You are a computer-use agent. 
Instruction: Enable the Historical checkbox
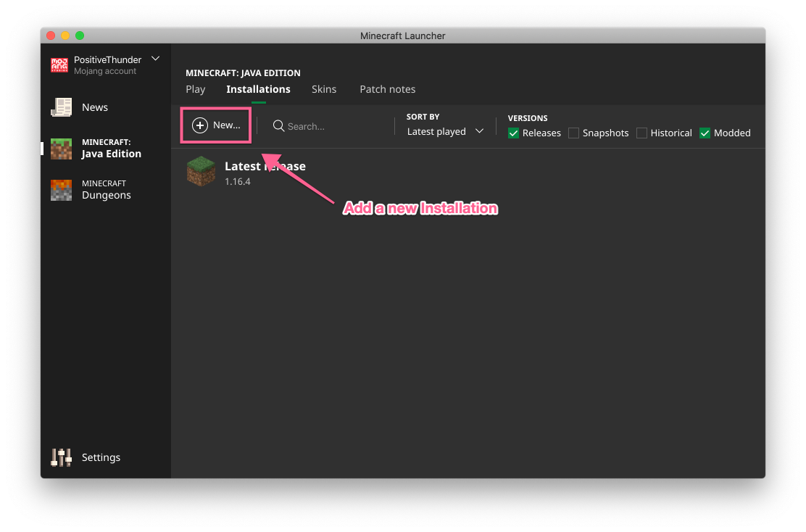641,133
